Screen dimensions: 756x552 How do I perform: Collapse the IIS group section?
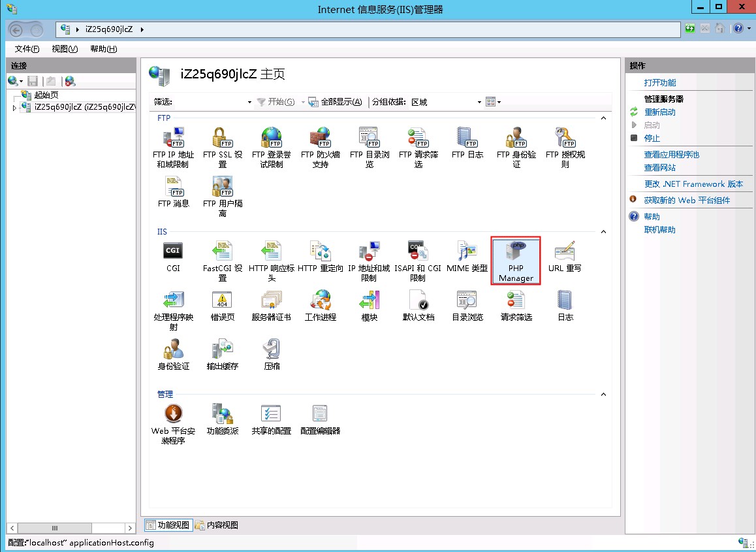(603, 232)
